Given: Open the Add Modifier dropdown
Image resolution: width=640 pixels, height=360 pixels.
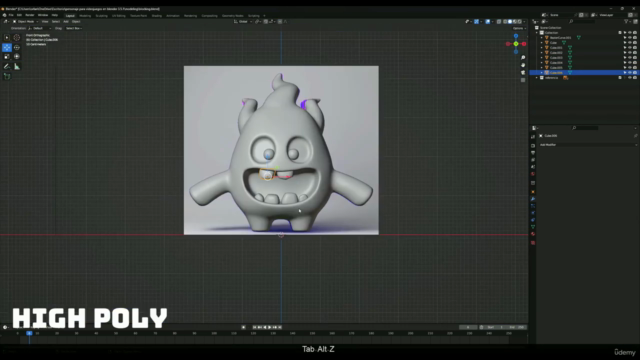Looking at the screenshot, I should [588, 145].
